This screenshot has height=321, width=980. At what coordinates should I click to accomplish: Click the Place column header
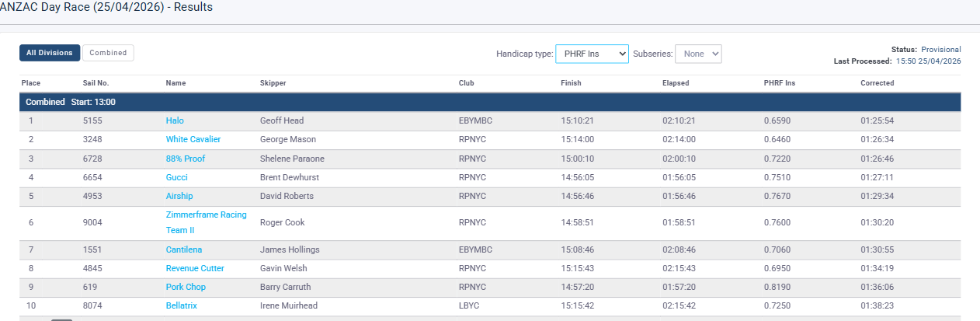coord(31,83)
